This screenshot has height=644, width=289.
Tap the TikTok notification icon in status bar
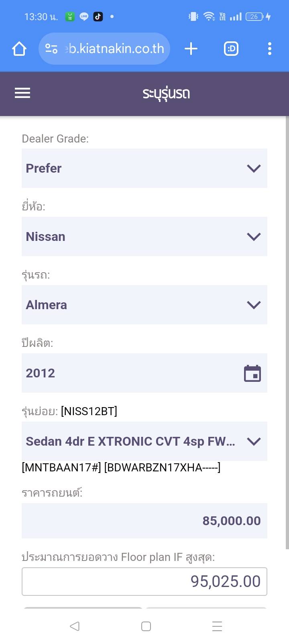[x=98, y=16]
